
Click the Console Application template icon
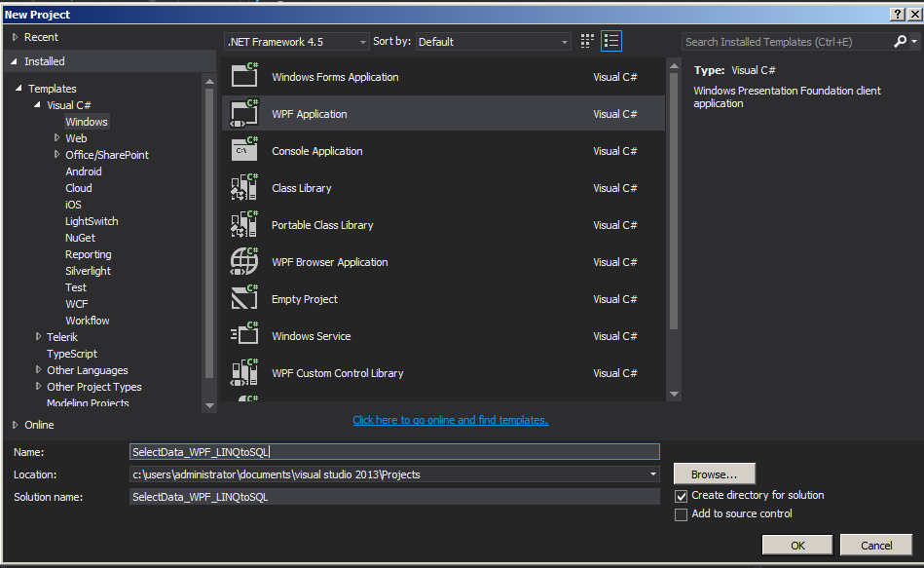pos(243,151)
